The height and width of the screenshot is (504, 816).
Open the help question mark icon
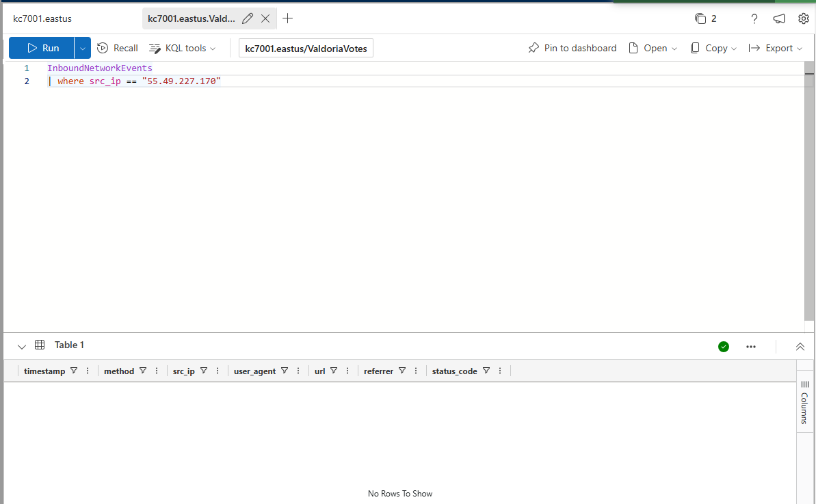point(754,18)
